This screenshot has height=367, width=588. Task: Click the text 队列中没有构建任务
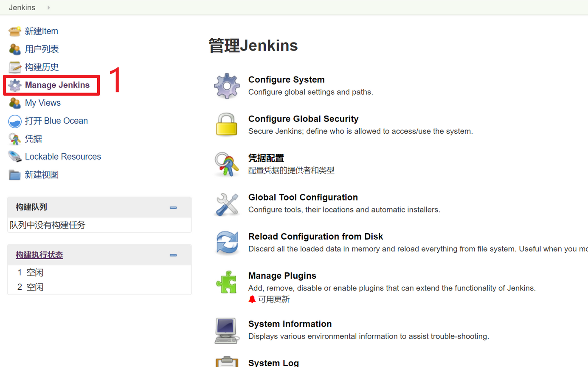click(48, 225)
